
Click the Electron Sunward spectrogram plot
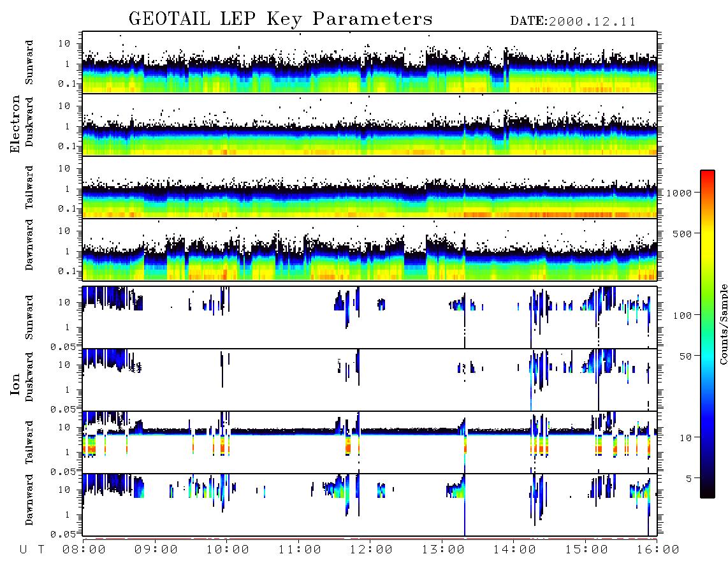coord(370,62)
